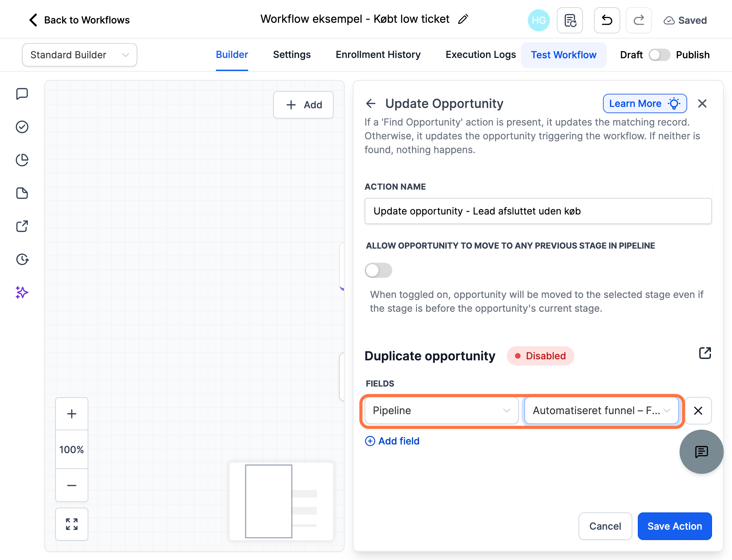
Task: Click the export share sidebar icon
Action: pos(22,226)
